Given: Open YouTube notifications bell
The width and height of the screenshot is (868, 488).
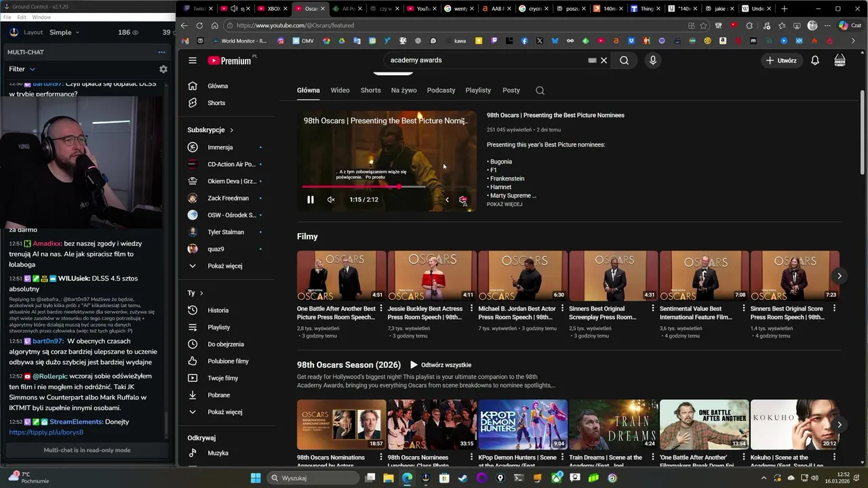Looking at the screenshot, I should coord(815,60).
